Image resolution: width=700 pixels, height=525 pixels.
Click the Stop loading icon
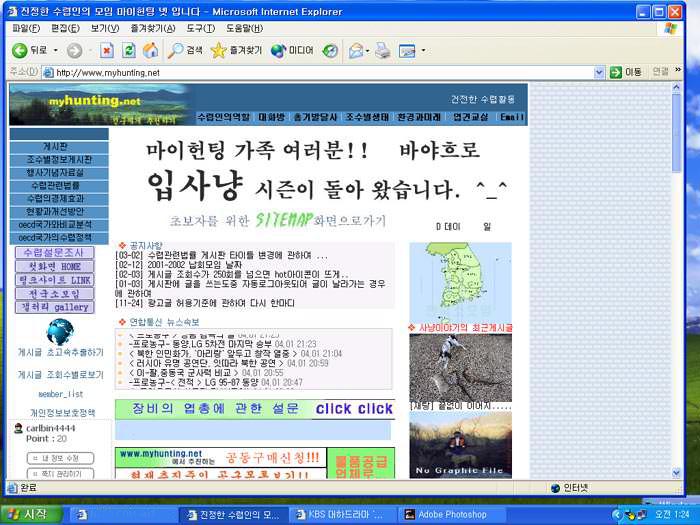(106, 50)
